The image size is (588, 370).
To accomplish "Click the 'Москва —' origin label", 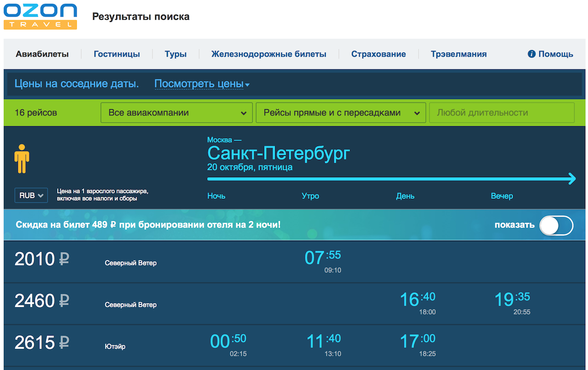I will (x=224, y=140).
